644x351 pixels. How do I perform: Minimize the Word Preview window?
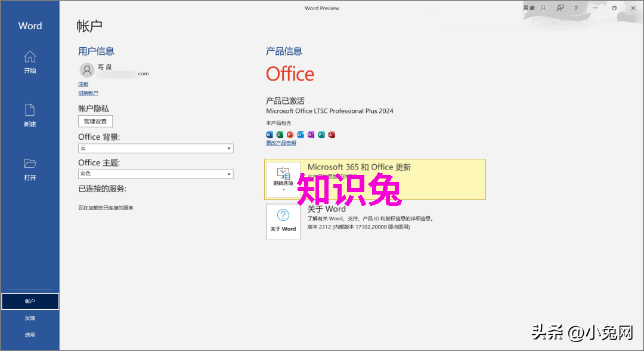595,8
